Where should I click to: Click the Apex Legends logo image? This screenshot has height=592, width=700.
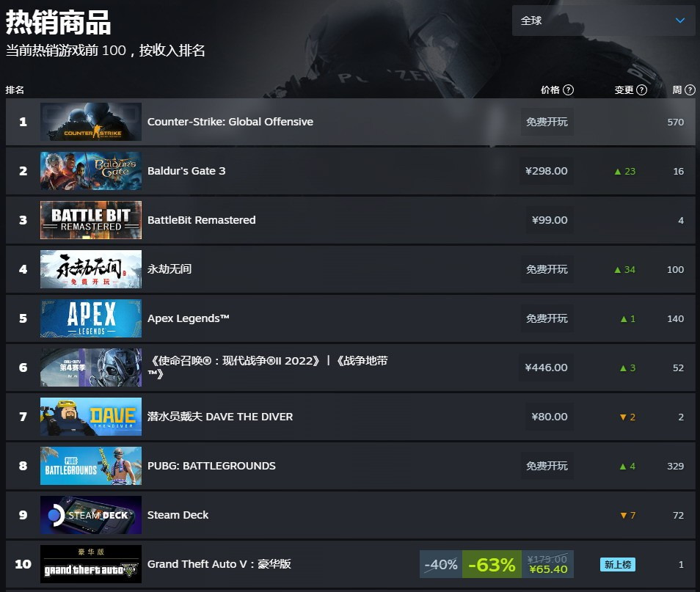pyautogui.click(x=91, y=318)
